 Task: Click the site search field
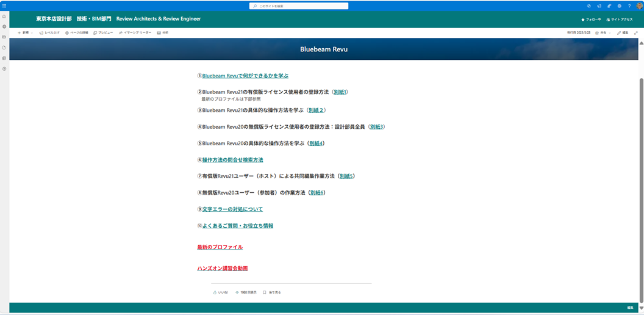pos(299,6)
